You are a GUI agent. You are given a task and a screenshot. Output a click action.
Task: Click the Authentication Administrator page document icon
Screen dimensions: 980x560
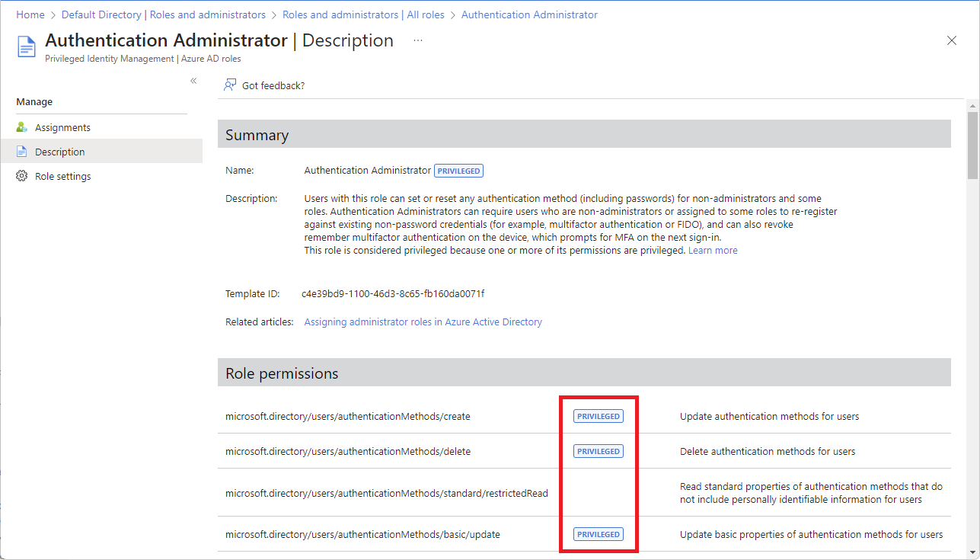(27, 46)
